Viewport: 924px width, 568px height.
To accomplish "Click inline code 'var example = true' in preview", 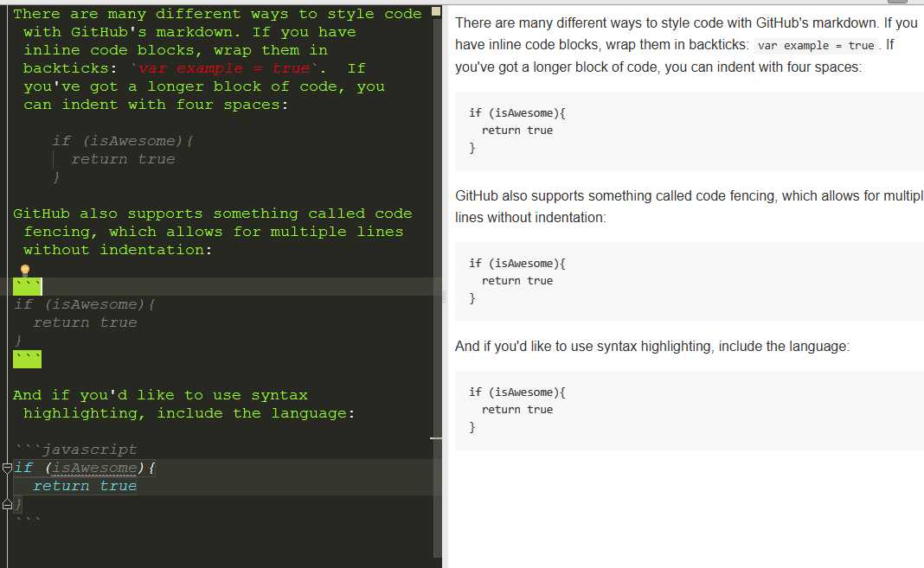I will 816,45.
